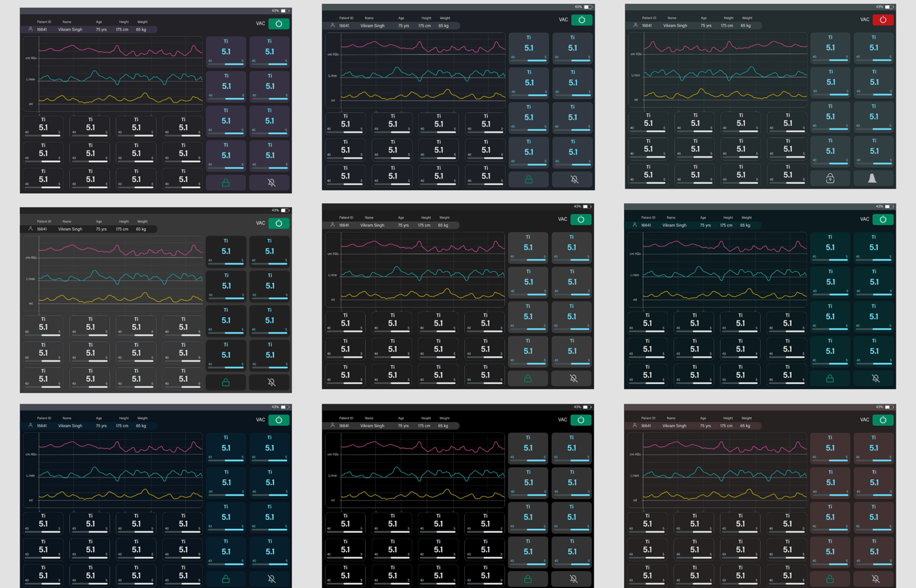
Task: Click battery icon on the brown-themed screen
Action: (x=889, y=407)
